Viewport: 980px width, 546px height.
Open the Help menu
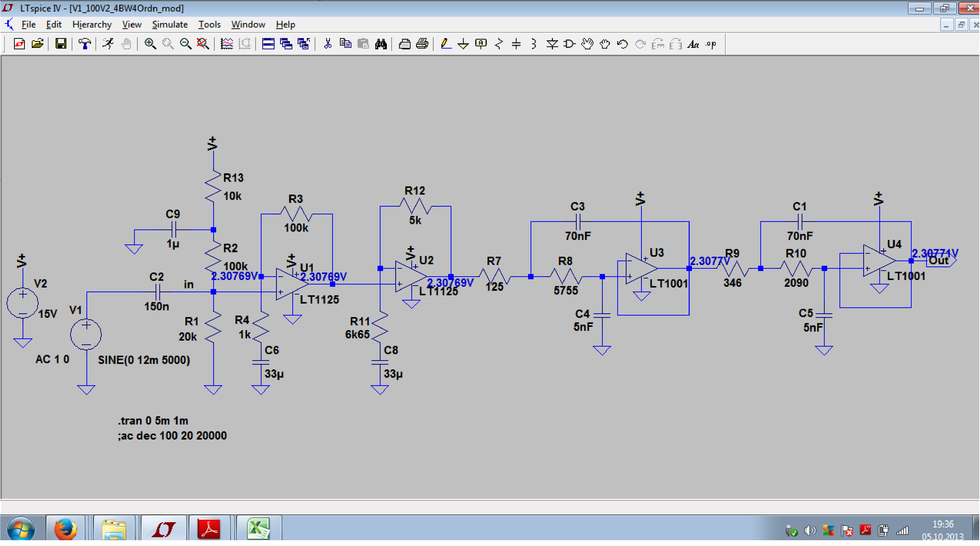[x=285, y=24]
